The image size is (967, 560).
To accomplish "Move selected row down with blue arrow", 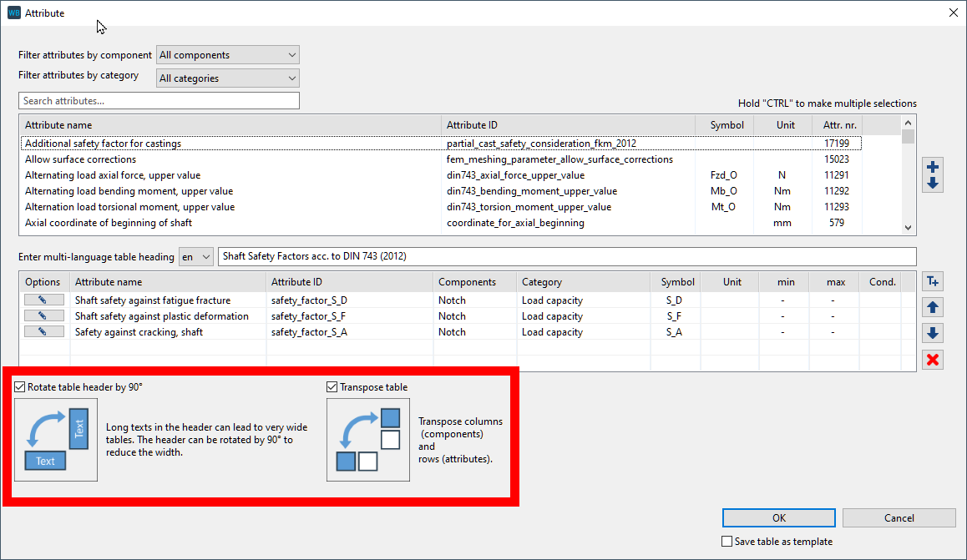I will point(933,334).
